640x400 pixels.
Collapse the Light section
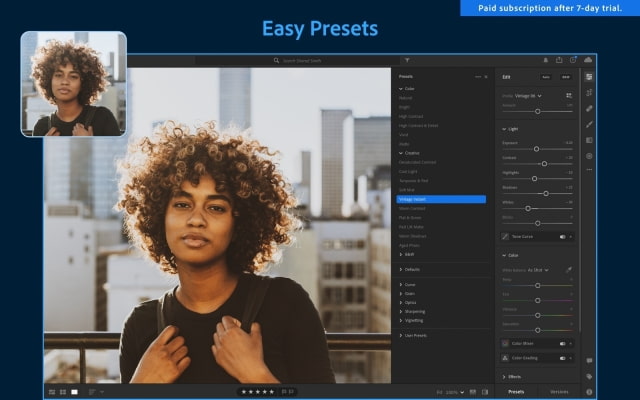click(x=504, y=129)
